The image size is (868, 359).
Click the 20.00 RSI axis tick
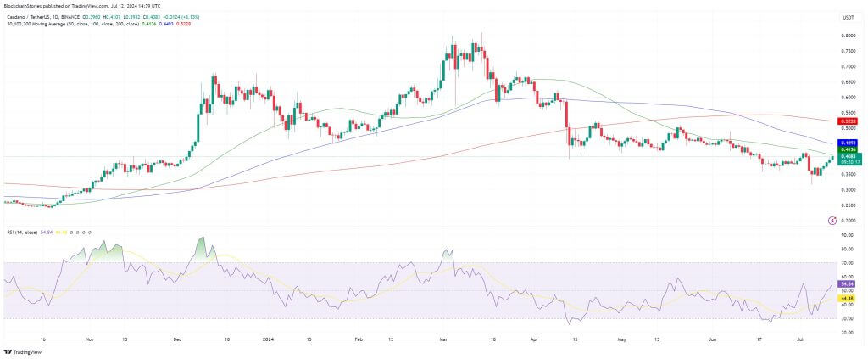coord(847,332)
